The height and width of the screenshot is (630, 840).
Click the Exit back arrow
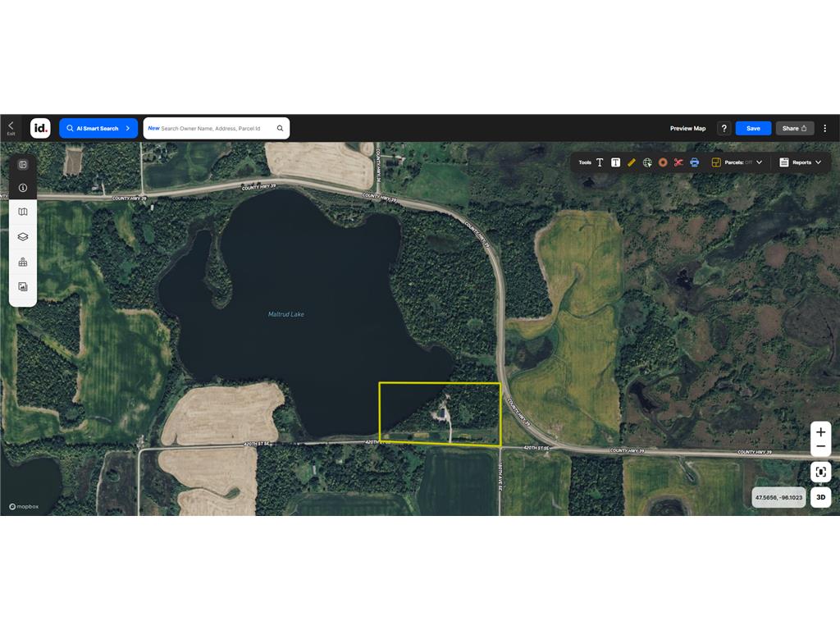(11, 127)
